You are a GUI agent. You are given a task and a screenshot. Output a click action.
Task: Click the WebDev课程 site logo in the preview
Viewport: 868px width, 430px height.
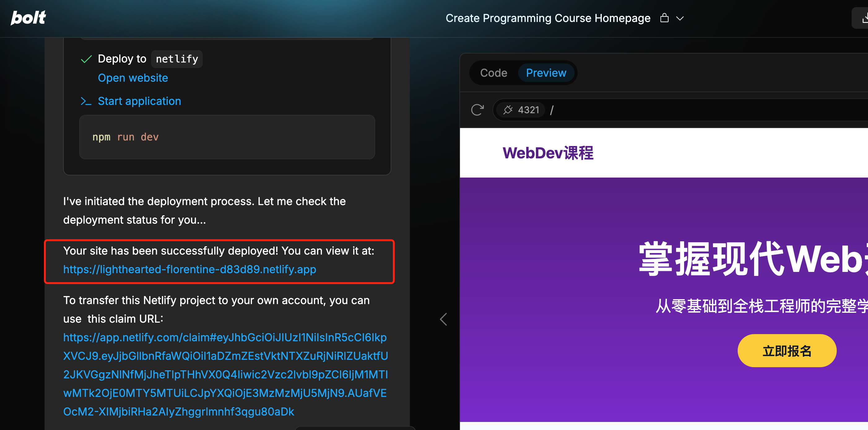548,153
